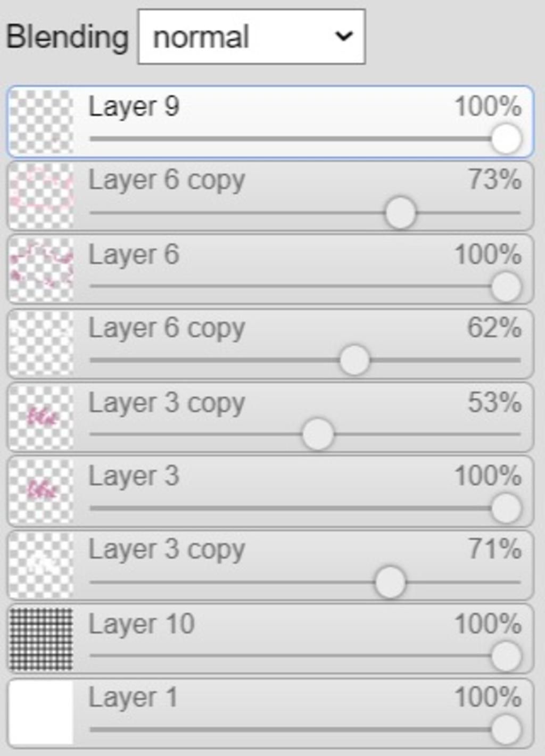Select the Layer 3 name label

pyautogui.click(x=134, y=476)
